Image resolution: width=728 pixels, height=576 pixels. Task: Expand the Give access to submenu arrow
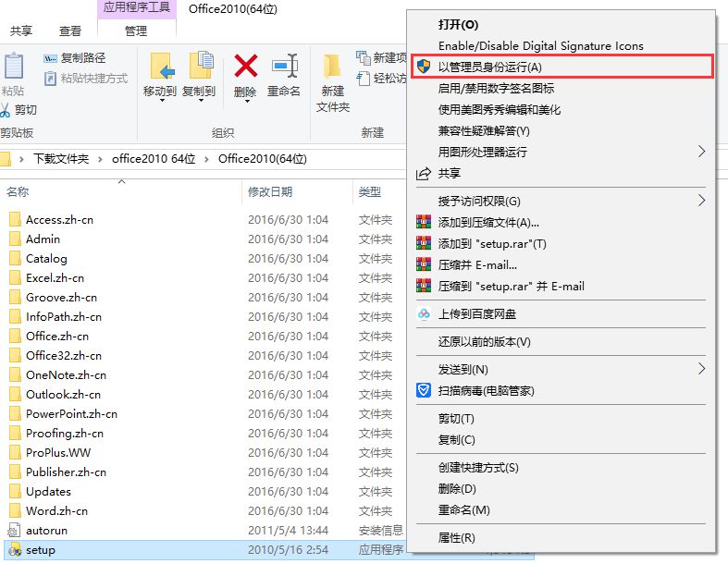click(701, 201)
